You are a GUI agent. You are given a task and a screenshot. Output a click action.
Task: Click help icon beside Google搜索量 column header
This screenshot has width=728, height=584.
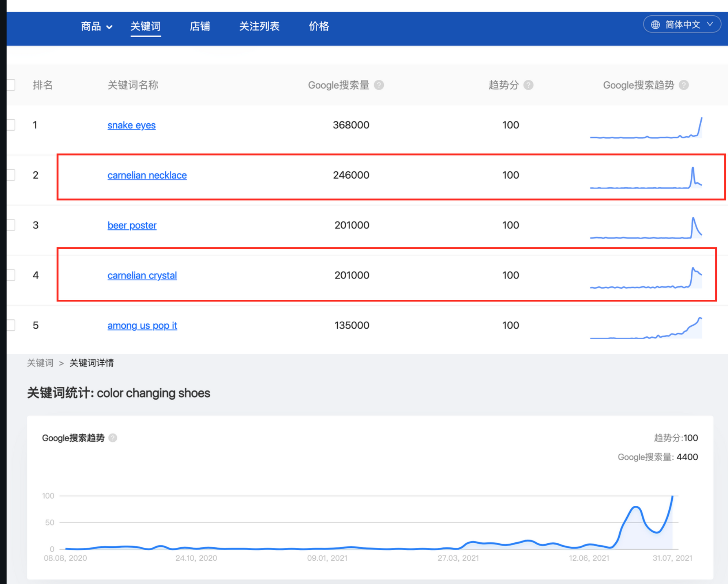point(379,85)
